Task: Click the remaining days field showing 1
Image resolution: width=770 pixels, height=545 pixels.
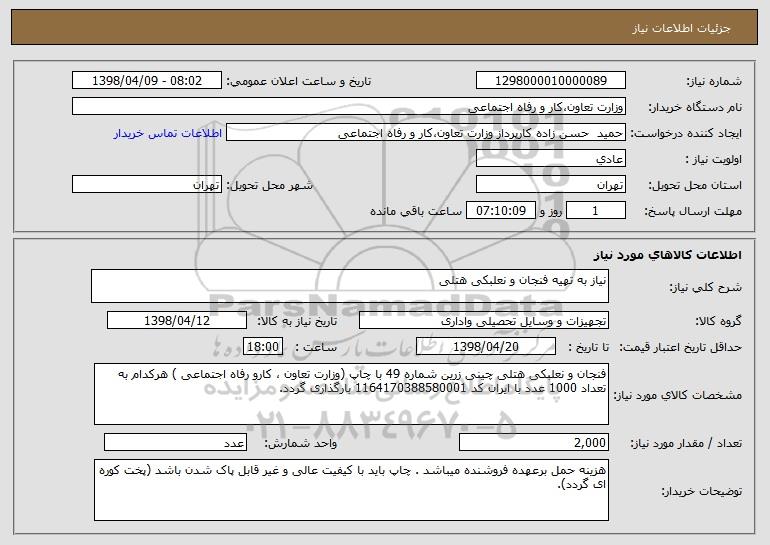Action: pyautogui.click(x=596, y=211)
